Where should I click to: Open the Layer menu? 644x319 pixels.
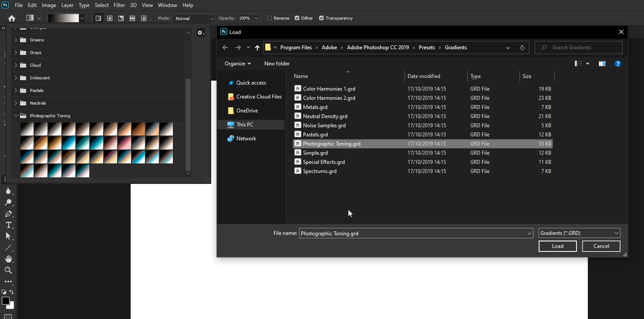pos(67,5)
